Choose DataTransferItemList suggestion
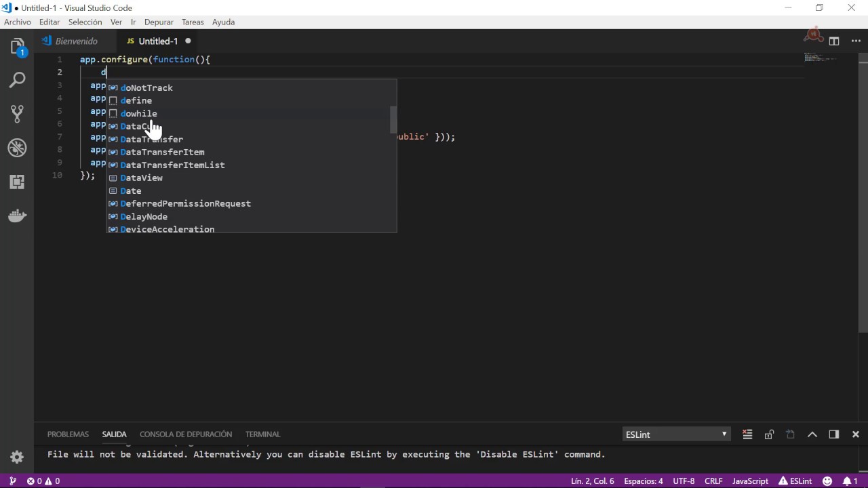The width and height of the screenshot is (868, 488). click(251, 165)
